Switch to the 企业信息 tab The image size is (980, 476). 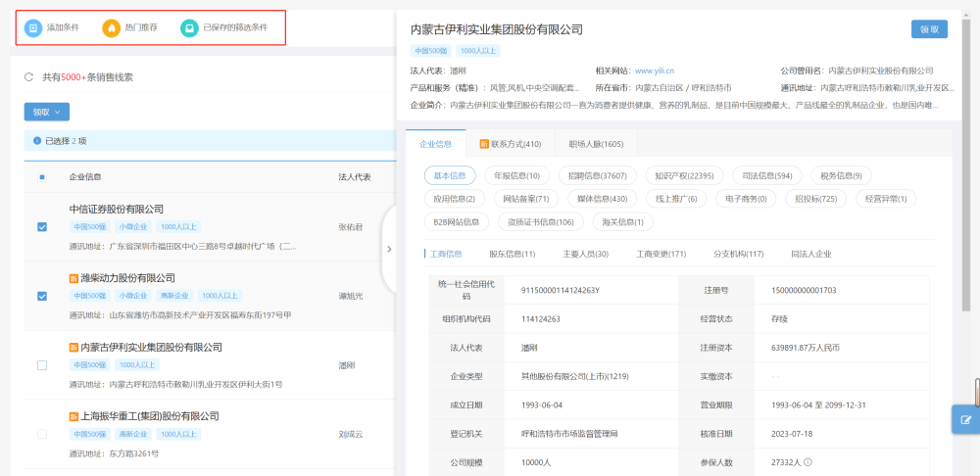coord(436,144)
